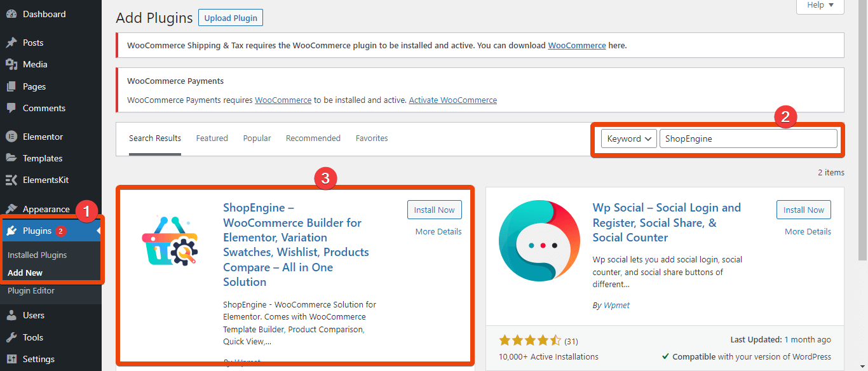The width and height of the screenshot is (868, 371).
Task: Click the Activate WooCommerce link
Action: point(453,100)
